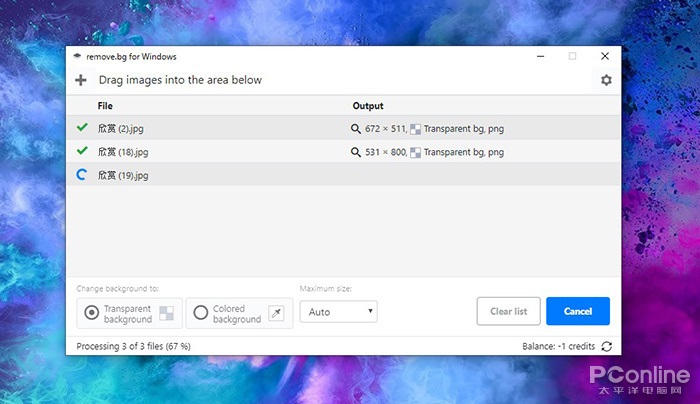The image size is (700, 404).
Task: Click the Transparent bg swatch for 欣赏 (2).jpg
Action: pyautogui.click(x=416, y=129)
